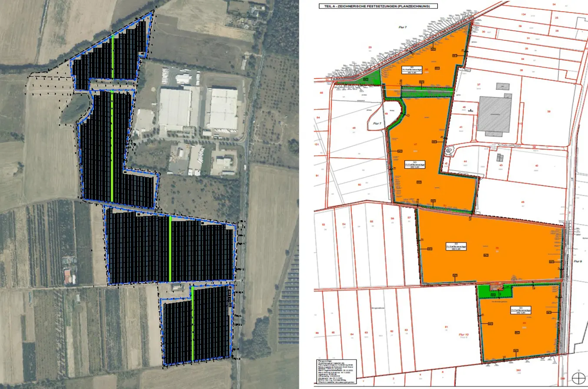Click PV-Freiflächenanlage label in southernmost orange area
Screen dimensions: 588x389
[x=521, y=311]
